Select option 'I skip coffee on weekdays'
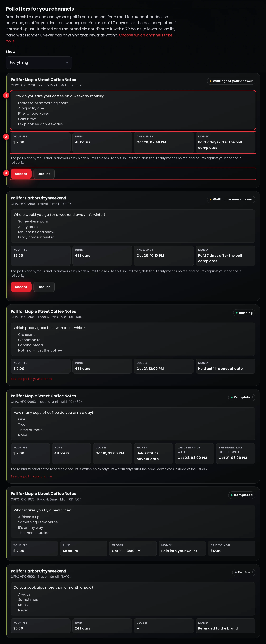This screenshot has height=644, width=266. tap(40, 124)
